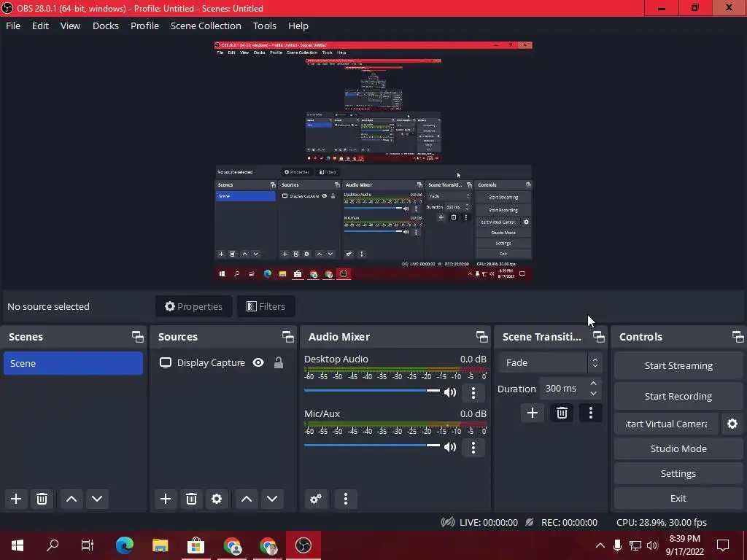Image resolution: width=747 pixels, height=560 pixels.
Task: Enable Studio Mode
Action: coord(678,448)
